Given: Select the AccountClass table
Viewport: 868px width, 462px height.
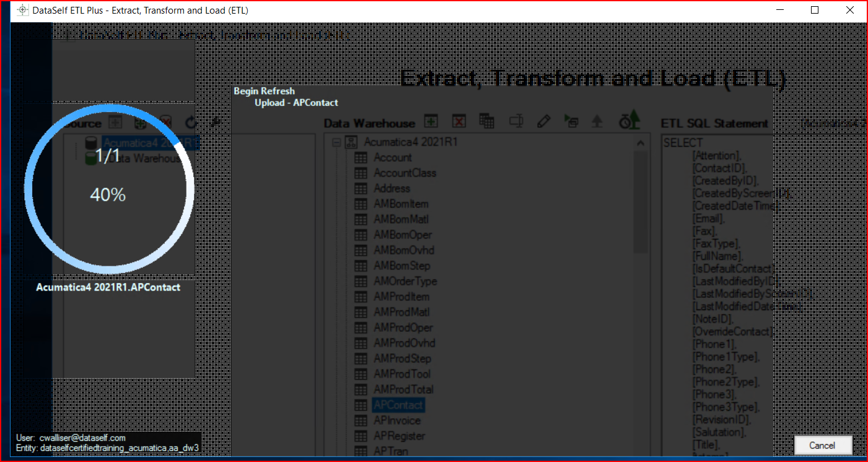Looking at the screenshot, I should 405,173.
